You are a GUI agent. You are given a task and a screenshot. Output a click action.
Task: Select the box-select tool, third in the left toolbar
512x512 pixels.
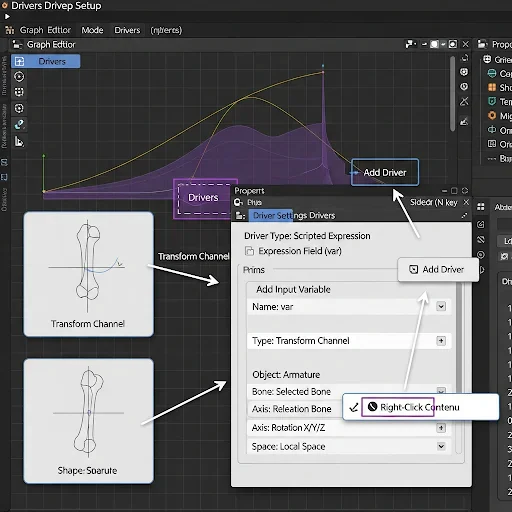point(19,92)
